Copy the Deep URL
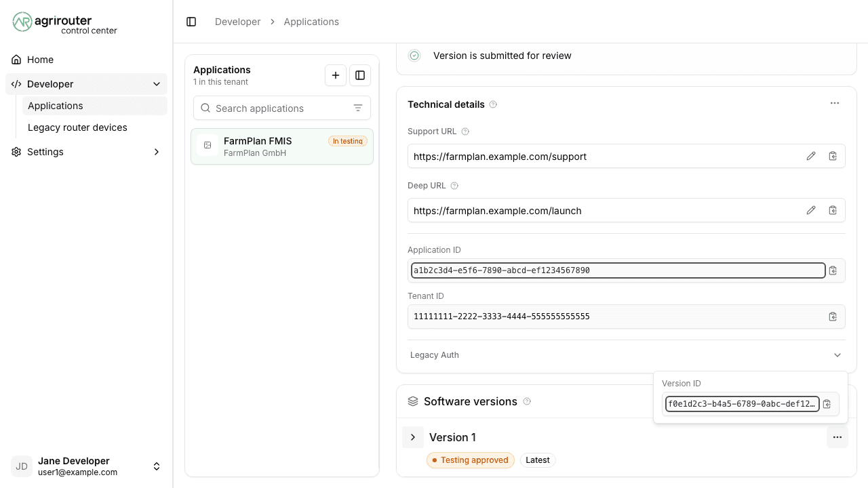This screenshot has width=868, height=488. tap(833, 210)
